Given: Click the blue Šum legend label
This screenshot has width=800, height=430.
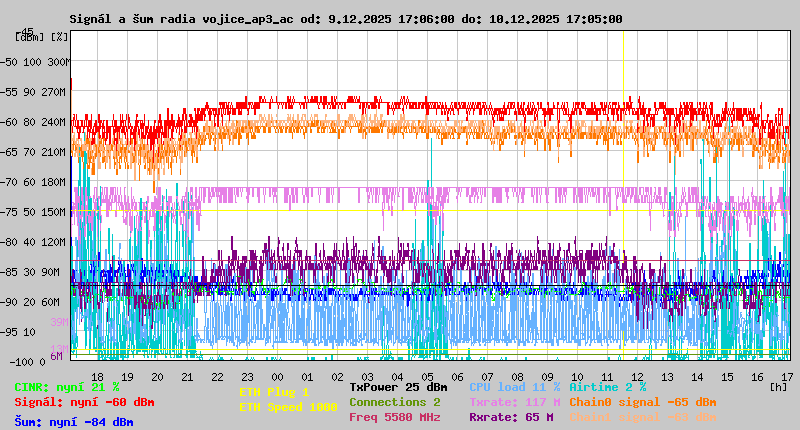Looking at the screenshot, I should click(73, 421).
